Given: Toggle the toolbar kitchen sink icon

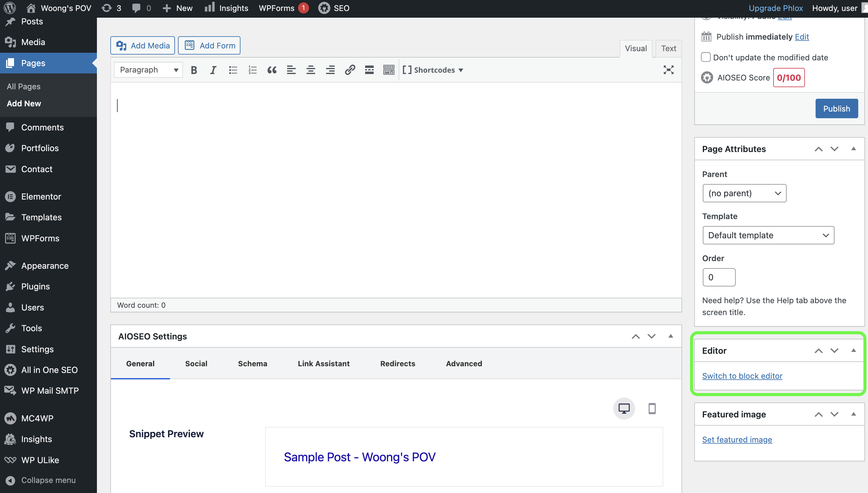Looking at the screenshot, I should 389,70.
